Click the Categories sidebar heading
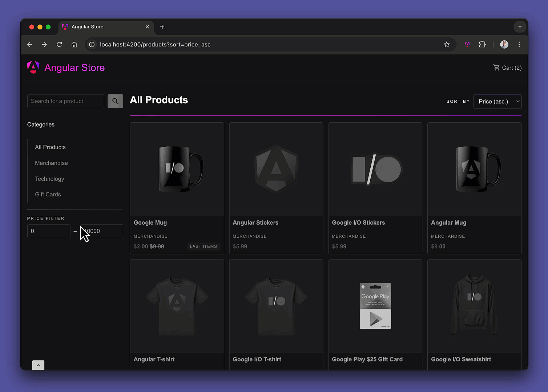 (x=41, y=124)
